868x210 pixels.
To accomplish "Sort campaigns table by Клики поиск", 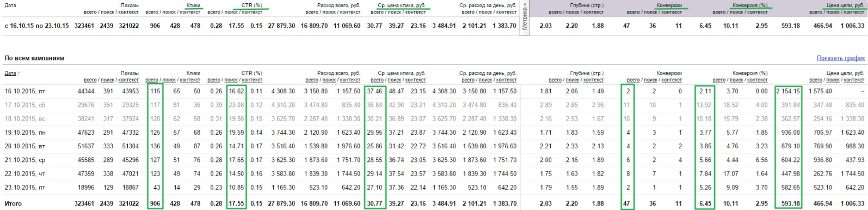I will tap(169, 80).
